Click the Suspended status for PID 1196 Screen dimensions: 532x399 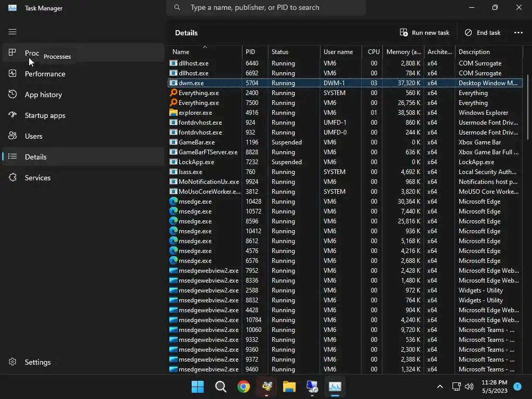(x=287, y=142)
